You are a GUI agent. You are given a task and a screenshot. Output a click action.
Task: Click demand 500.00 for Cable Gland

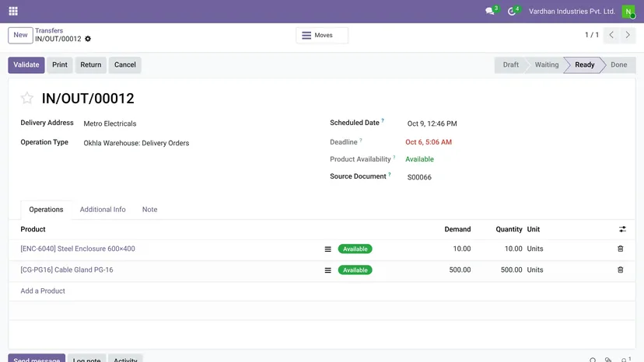pyautogui.click(x=460, y=270)
